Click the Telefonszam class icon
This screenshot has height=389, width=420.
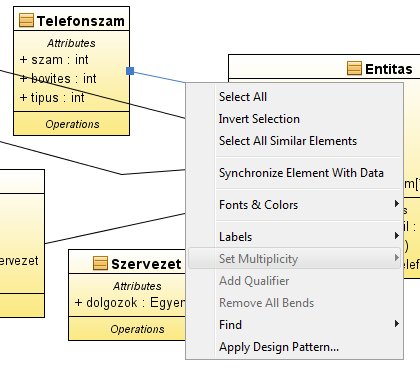(x=26, y=20)
